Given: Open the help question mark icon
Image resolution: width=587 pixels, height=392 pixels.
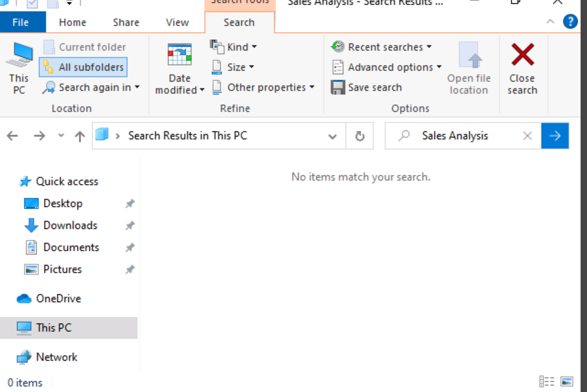Looking at the screenshot, I should click(570, 22).
